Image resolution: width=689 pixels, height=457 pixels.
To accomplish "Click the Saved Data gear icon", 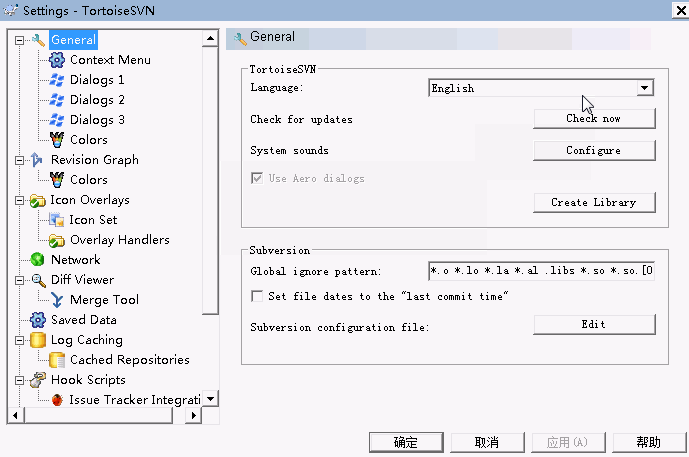I will click(x=37, y=320).
